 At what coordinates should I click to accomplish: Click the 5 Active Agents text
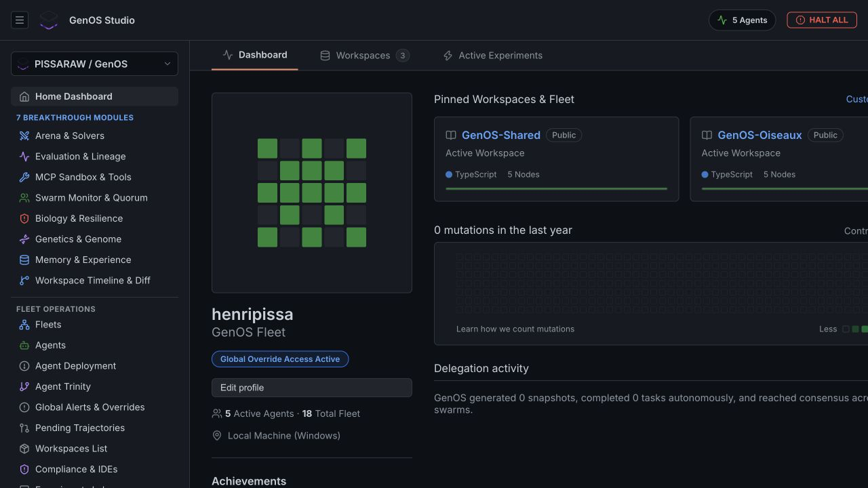260,413
